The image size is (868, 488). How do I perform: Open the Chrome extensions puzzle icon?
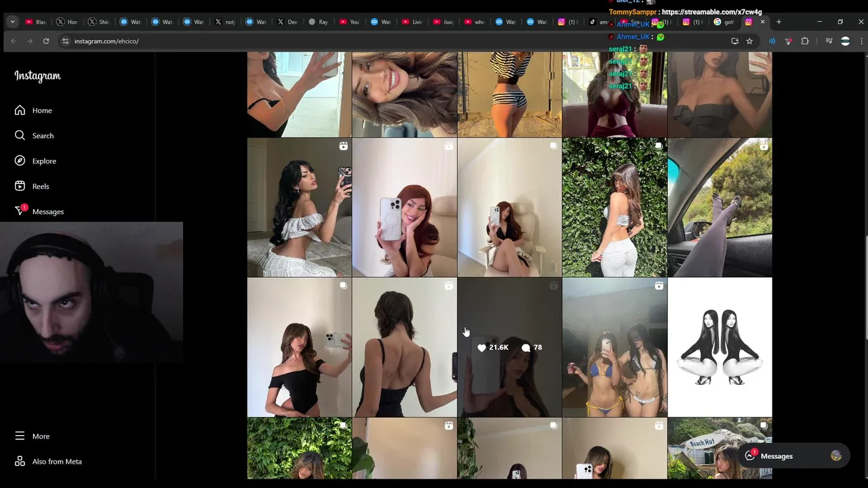coord(805,41)
